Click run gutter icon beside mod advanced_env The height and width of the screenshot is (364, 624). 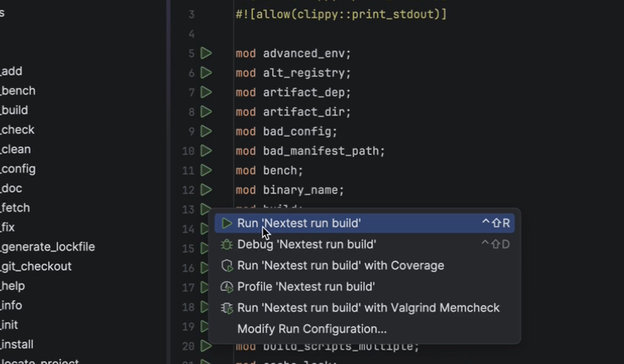206,53
